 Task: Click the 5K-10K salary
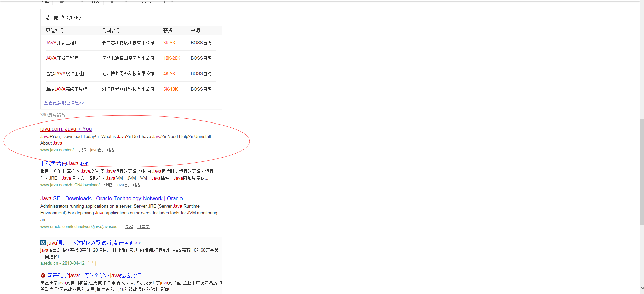[171, 89]
